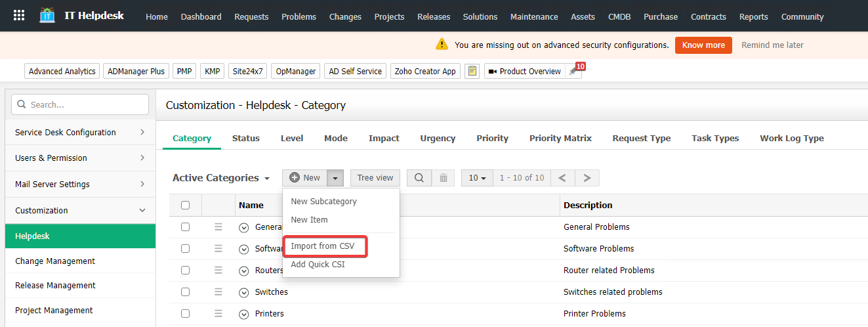Click drag handle for Switches row
The image size is (868, 327).
[x=218, y=292]
